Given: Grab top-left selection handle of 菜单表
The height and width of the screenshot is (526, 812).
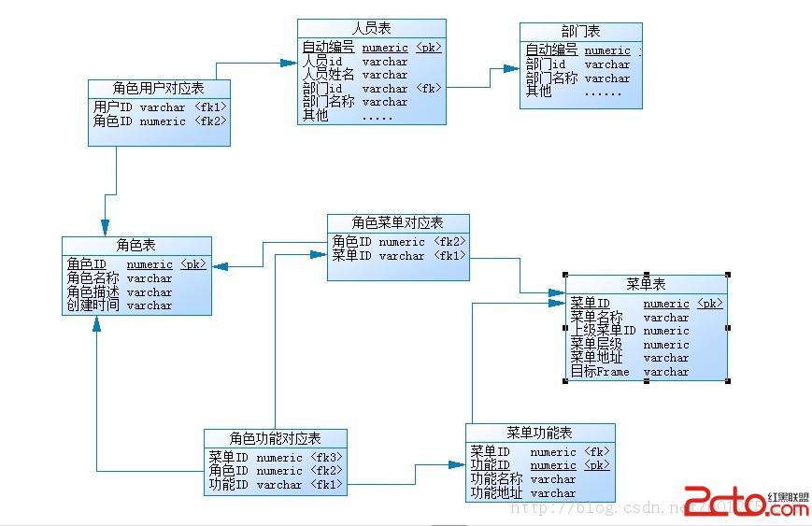Looking at the screenshot, I should pos(565,275).
